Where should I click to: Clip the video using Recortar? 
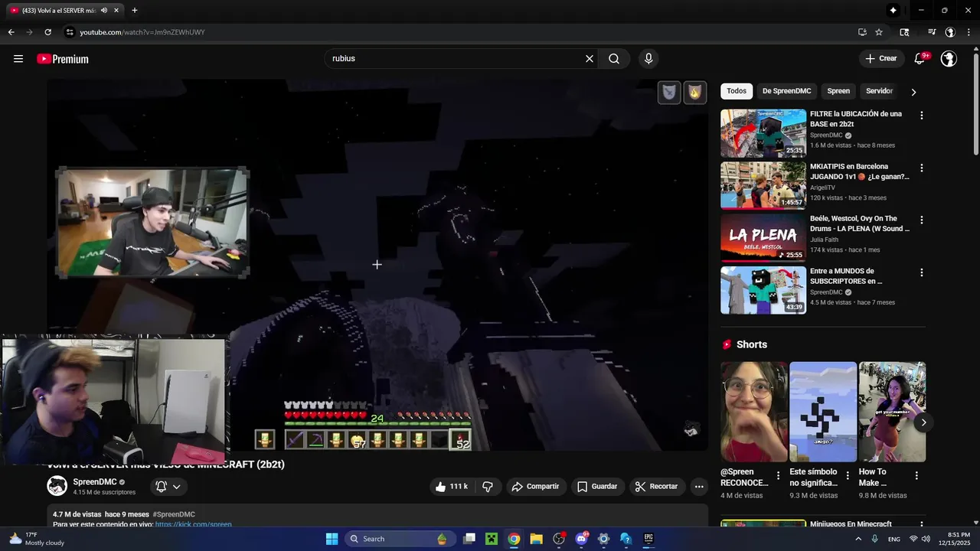tap(657, 487)
